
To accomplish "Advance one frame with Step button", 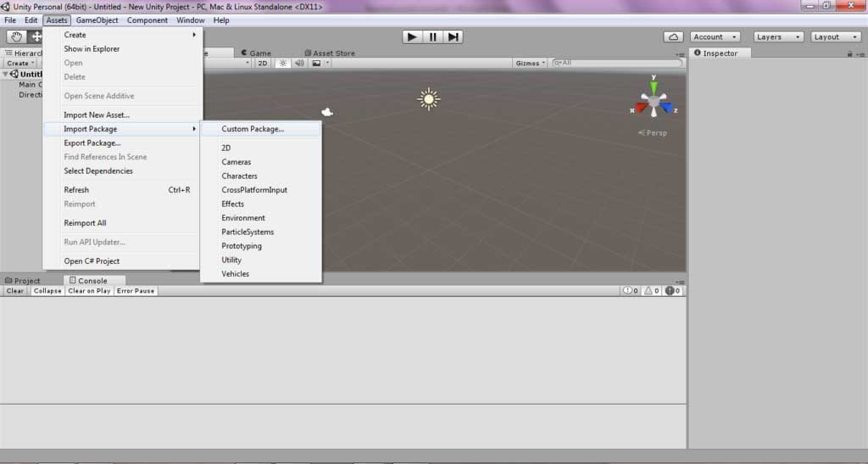I will (453, 37).
